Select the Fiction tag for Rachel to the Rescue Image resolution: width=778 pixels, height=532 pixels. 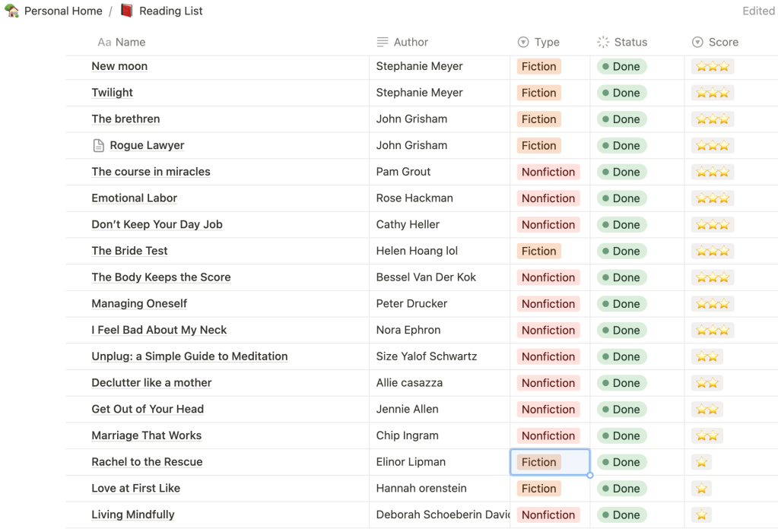click(x=538, y=462)
